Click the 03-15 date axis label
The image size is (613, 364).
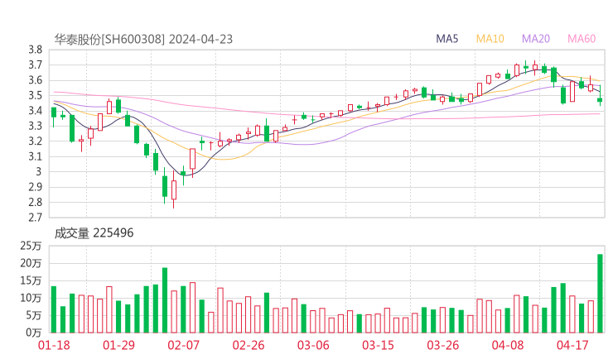coord(378,345)
